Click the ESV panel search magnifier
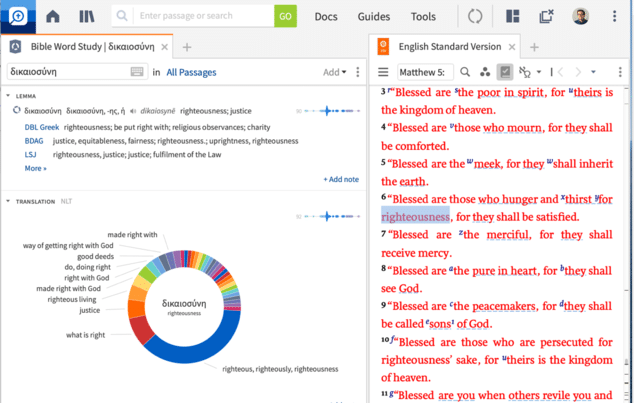Screen dimensions: 634x403 pos(465,72)
